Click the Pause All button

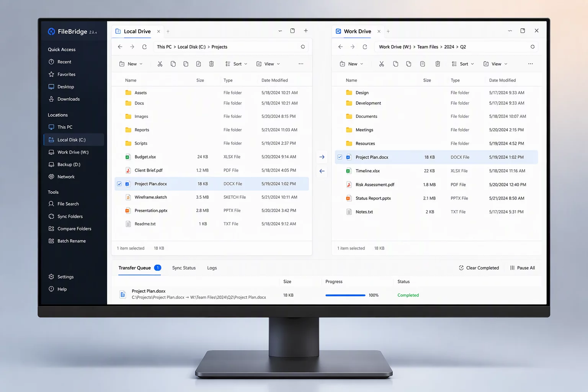pos(523,268)
